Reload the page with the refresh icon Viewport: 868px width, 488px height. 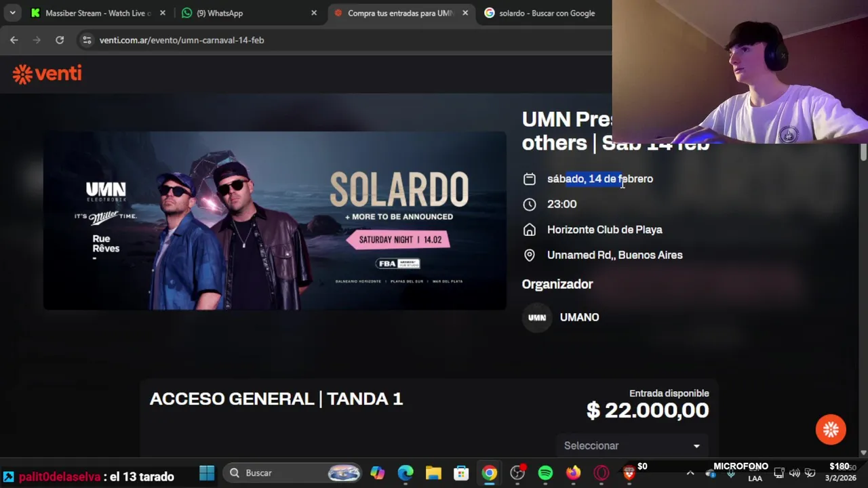pos(60,40)
